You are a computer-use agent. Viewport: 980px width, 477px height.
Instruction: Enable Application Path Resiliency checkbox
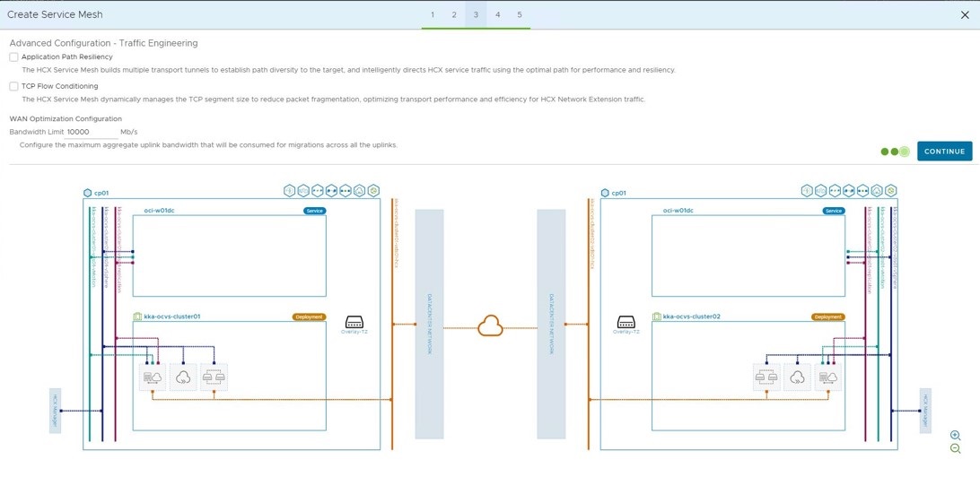14,57
